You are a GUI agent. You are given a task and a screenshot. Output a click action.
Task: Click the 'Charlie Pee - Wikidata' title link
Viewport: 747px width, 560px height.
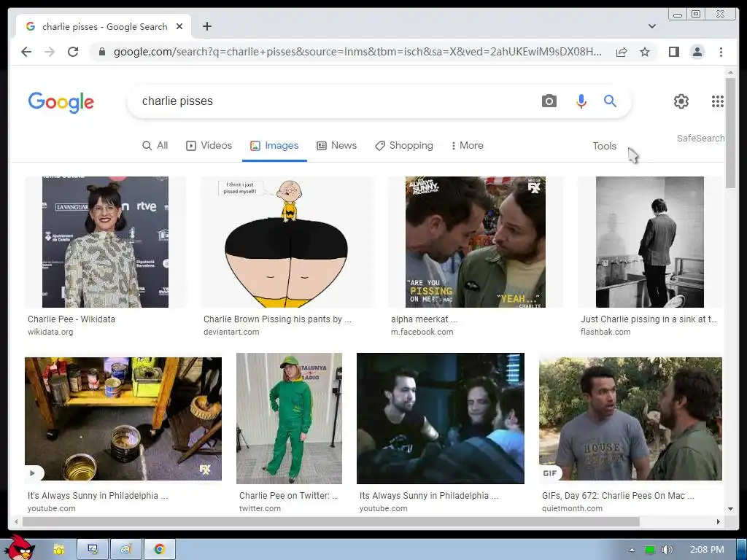click(71, 319)
